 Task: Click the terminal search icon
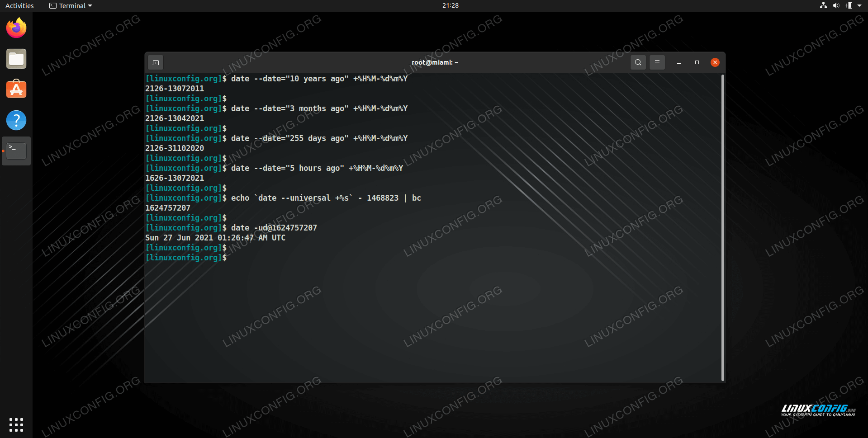(x=638, y=62)
